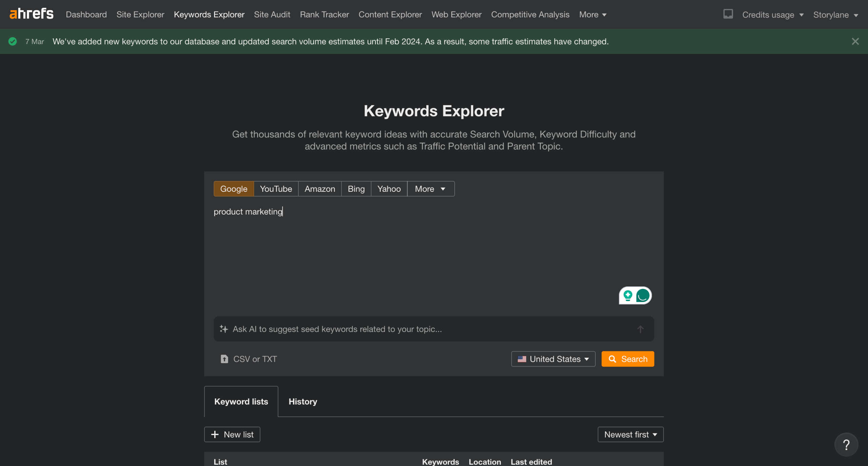The width and height of the screenshot is (868, 466).
Task: Select YouTube search engine
Action: (276, 189)
